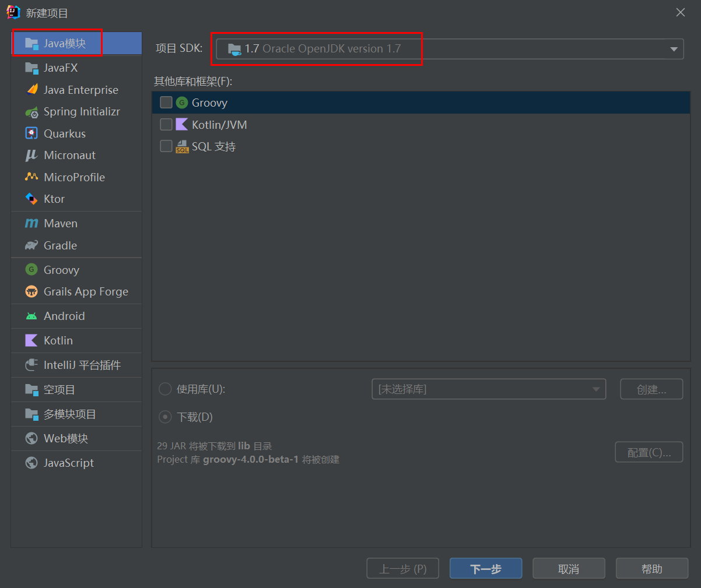Click the Micronaut mu icon
This screenshot has height=588, width=701.
point(31,156)
